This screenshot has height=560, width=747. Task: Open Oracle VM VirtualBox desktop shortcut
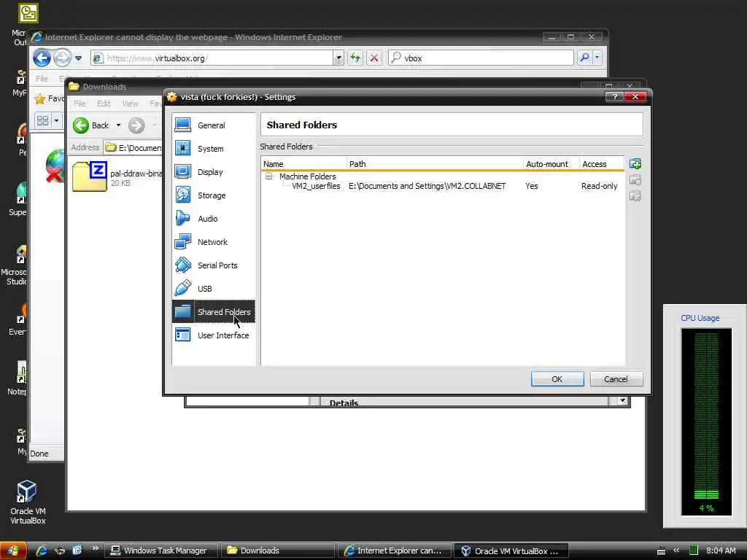pyautogui.click(x=27, y=503)
